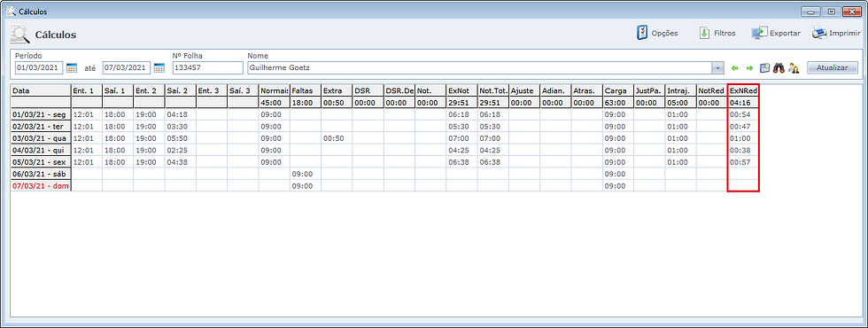
Task: Select the 01/03/21 - seg row
Action: pyautogui.click(x=41, y=114)
